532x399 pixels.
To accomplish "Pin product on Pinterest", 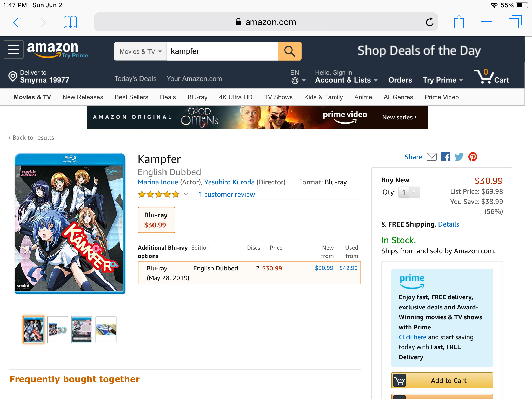I will [x=473, y=157].
